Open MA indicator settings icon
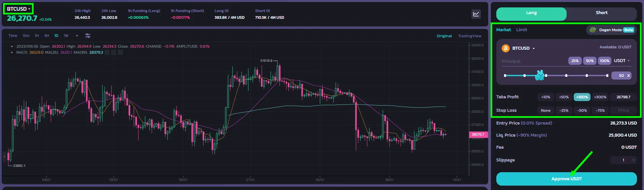Screen dimensions: 644x190 point(114,52)
